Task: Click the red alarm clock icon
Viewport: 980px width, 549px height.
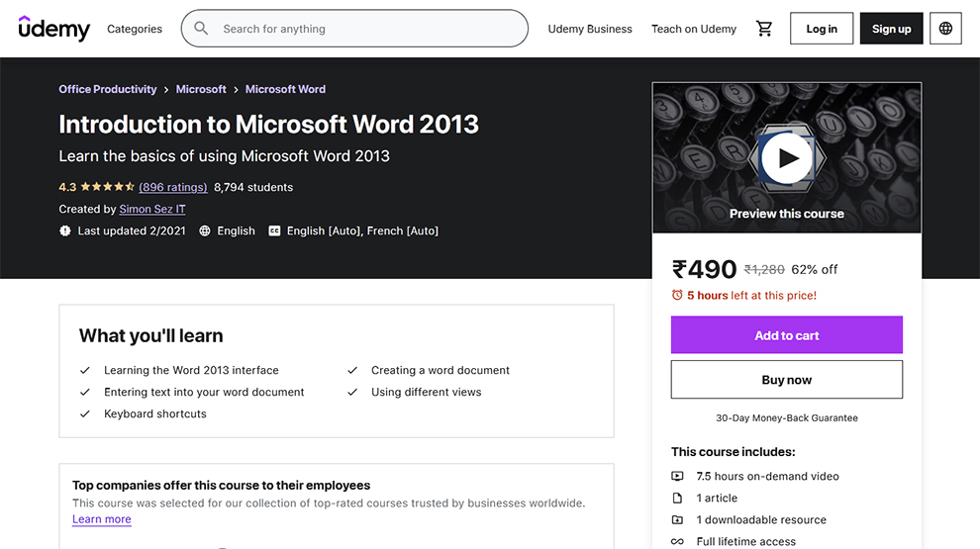Action: click(x=677, y=295)
